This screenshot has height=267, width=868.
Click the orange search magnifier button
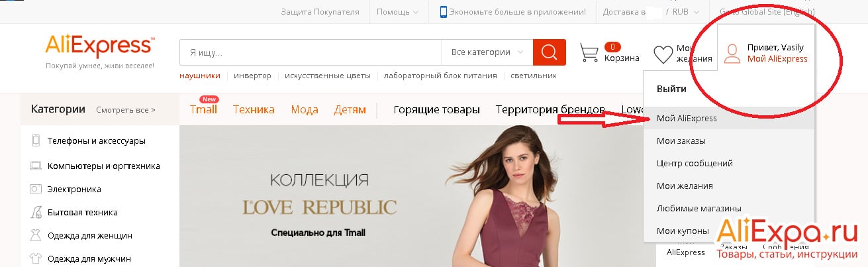click(x=550, y=52)
